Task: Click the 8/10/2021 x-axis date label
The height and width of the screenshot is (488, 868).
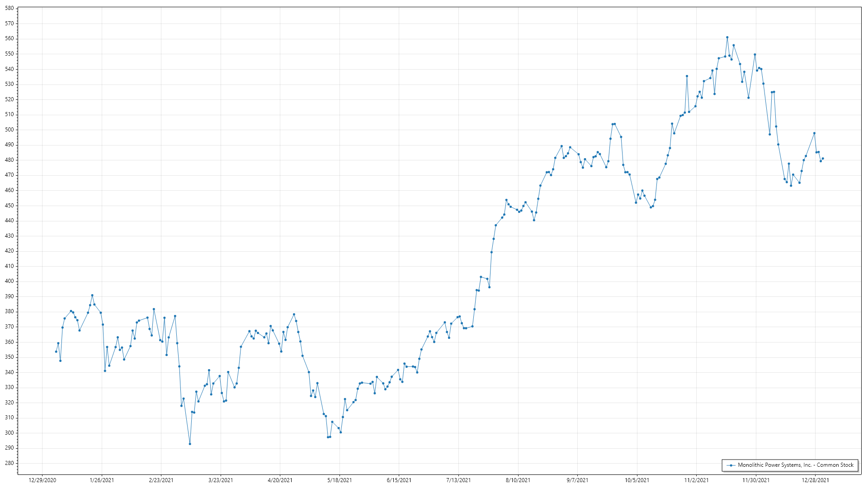Action: pos(518,480)
